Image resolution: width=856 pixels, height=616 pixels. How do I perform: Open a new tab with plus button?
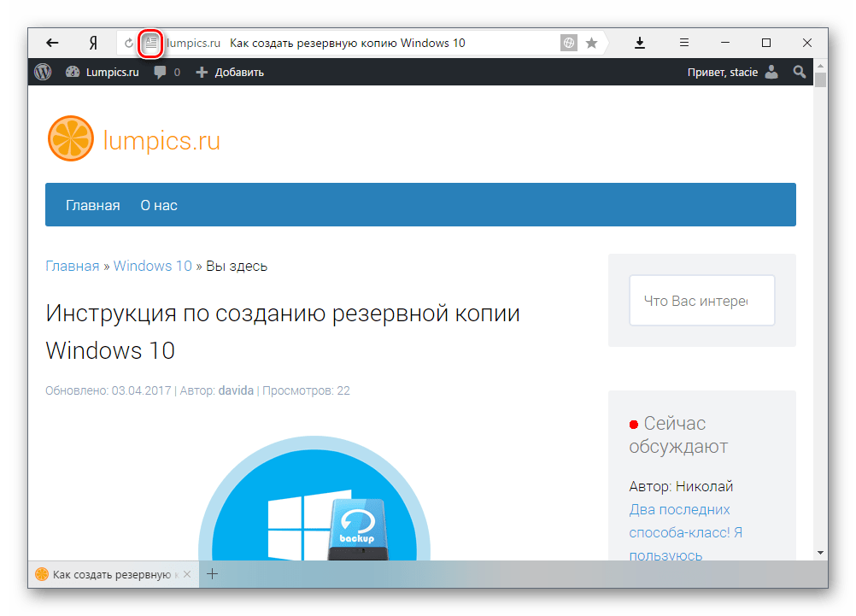coord(213,574)
